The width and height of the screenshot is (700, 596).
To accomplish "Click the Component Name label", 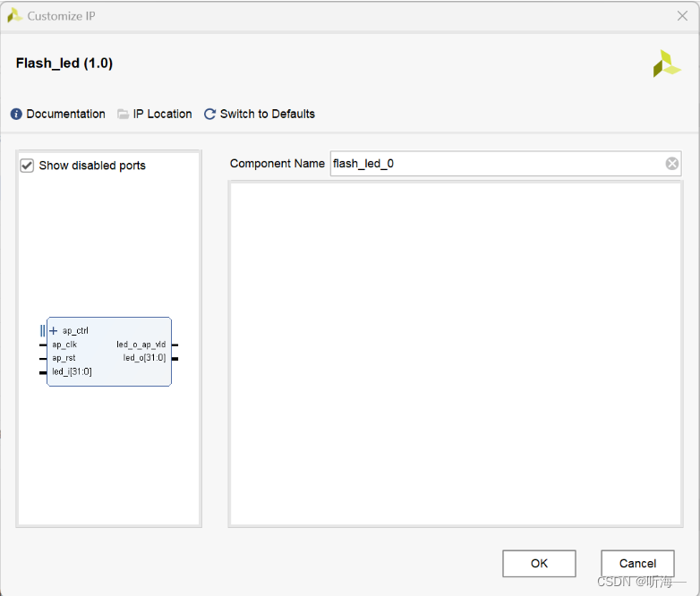I will [x=277, y=164].
